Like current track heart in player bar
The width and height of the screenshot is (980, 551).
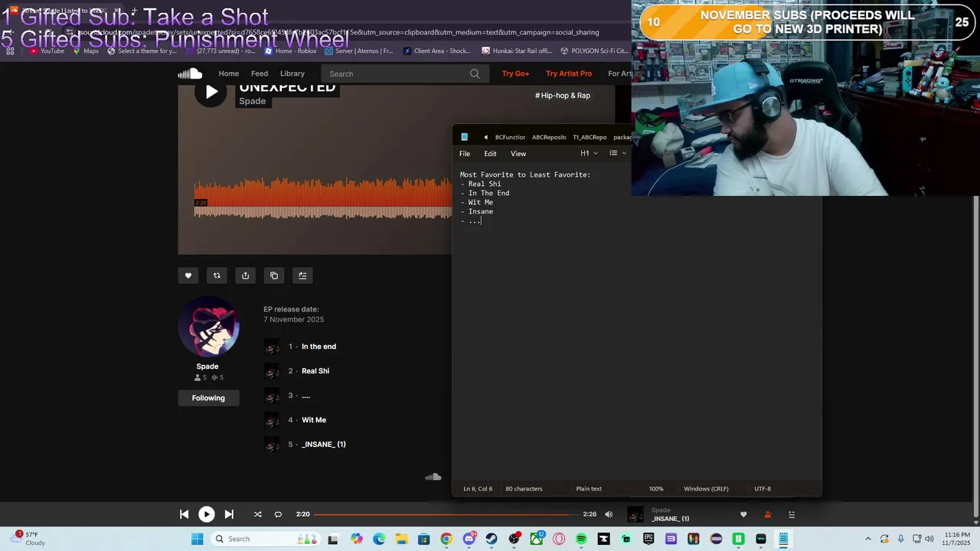[743, 514]
